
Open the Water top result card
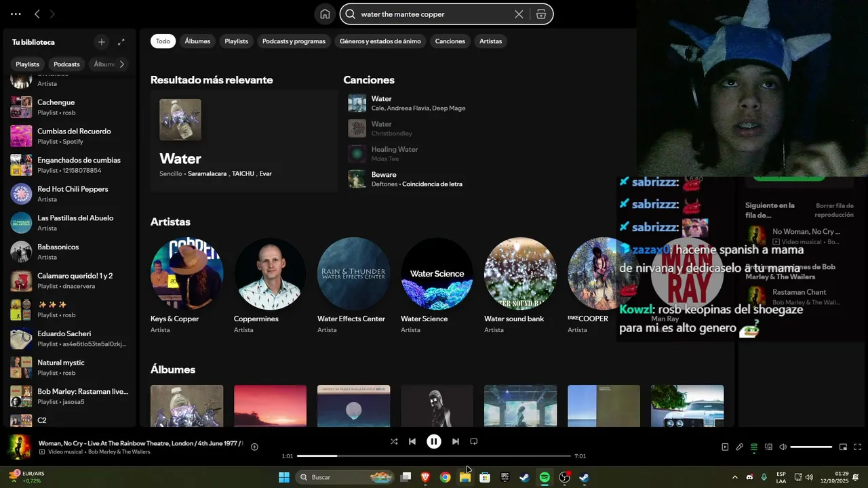pyautogui.click(x=244, y=141)
